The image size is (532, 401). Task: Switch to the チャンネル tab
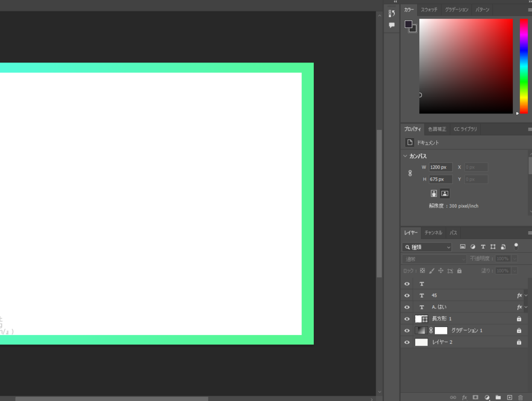click(433, 232)
